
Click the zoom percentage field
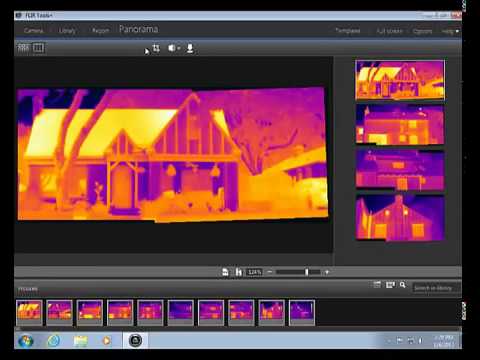click(x=254, y=272)
